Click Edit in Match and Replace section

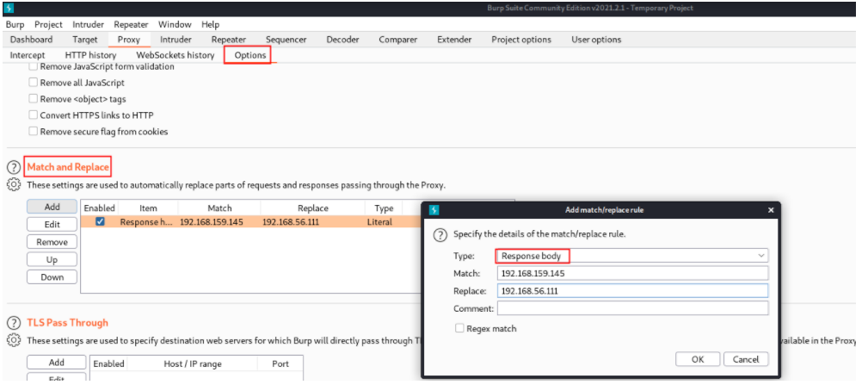tap(52, 224)
